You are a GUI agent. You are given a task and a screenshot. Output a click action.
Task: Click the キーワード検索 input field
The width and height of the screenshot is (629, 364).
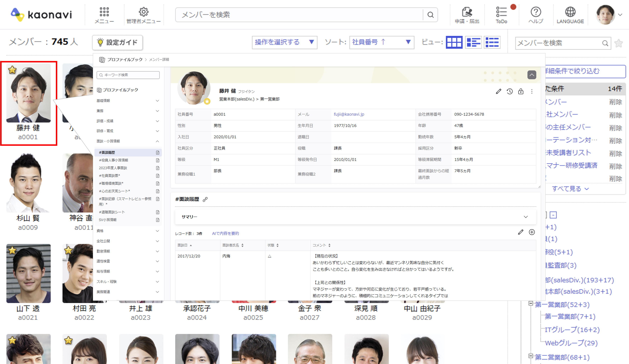[x=128, y=75]
